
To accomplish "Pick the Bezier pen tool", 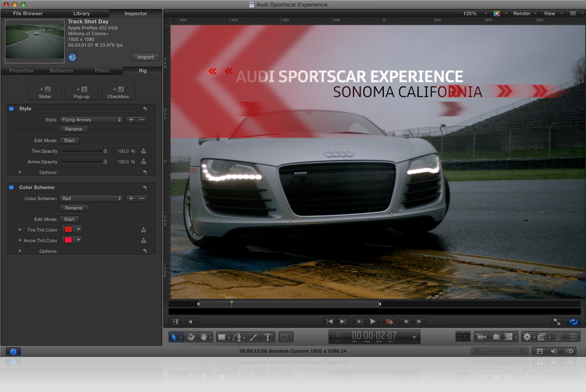I will [x=237, y=337].
